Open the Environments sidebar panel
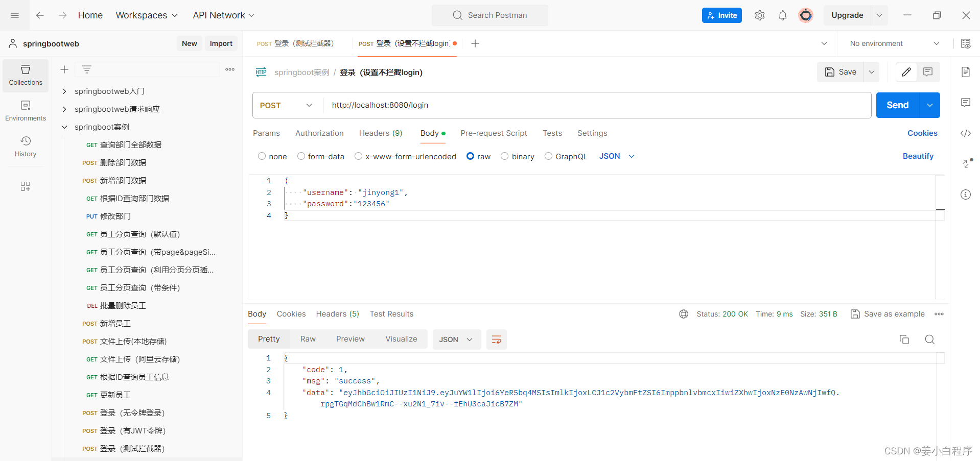 coord(25,110)
